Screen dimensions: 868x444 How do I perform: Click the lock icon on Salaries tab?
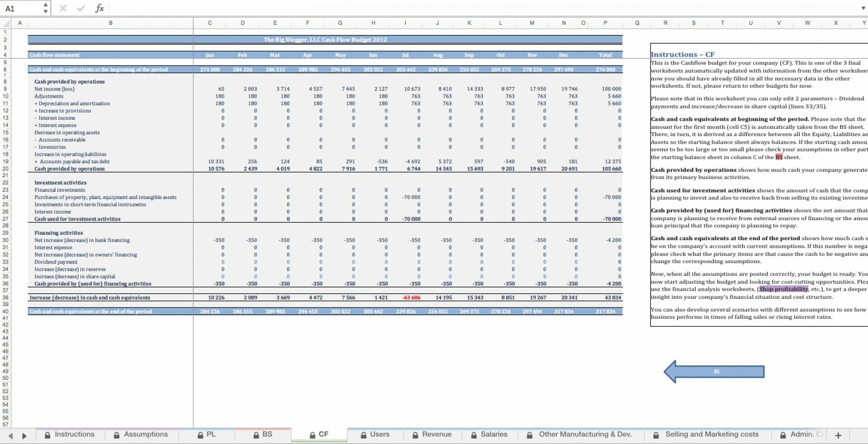[474, 435]
